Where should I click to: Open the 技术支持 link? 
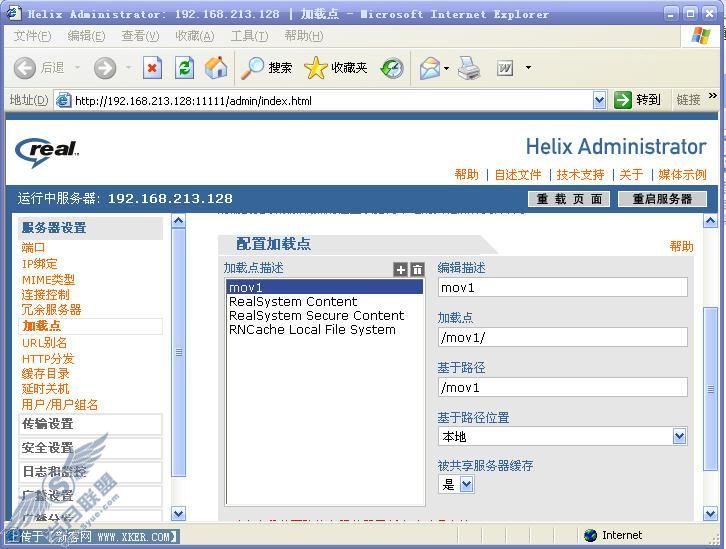[580, 175]
